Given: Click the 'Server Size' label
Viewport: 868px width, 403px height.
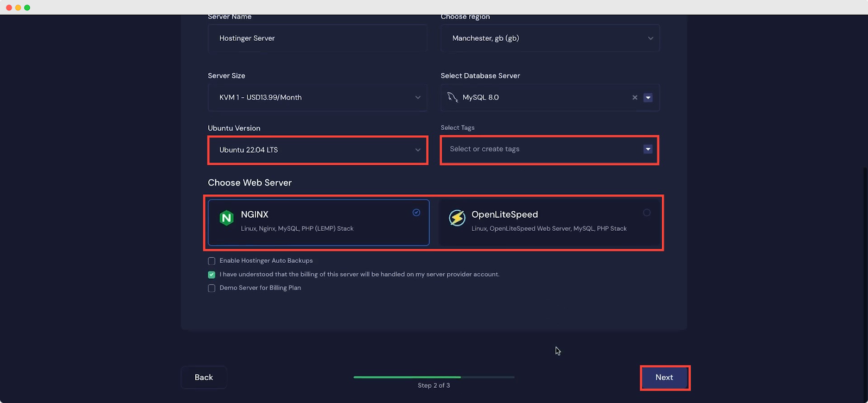Looking at the screenshot, I should [x=227, y=75].
